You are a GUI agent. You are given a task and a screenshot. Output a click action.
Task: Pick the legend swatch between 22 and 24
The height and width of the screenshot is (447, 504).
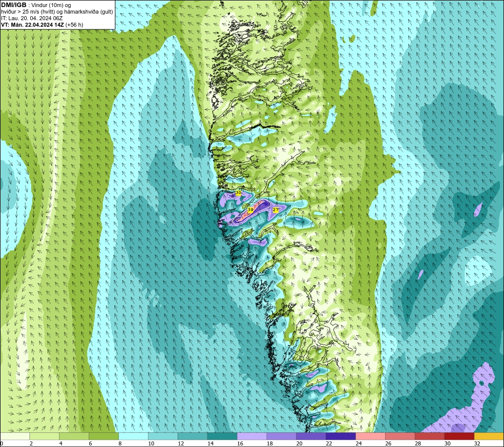click(x=341, y=436)
